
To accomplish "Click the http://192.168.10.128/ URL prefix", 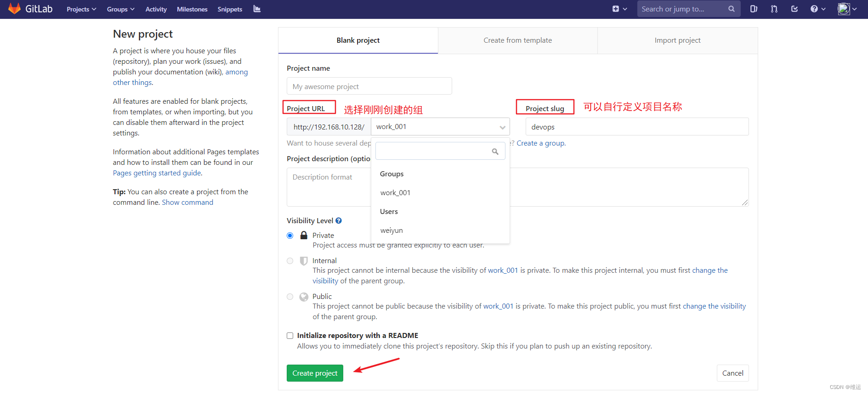I will point(329,127).
